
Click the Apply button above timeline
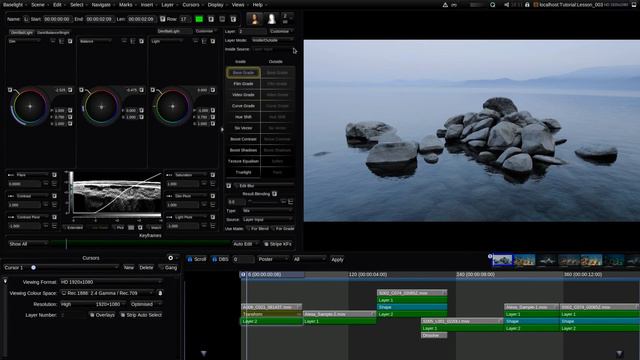(337, 259)
